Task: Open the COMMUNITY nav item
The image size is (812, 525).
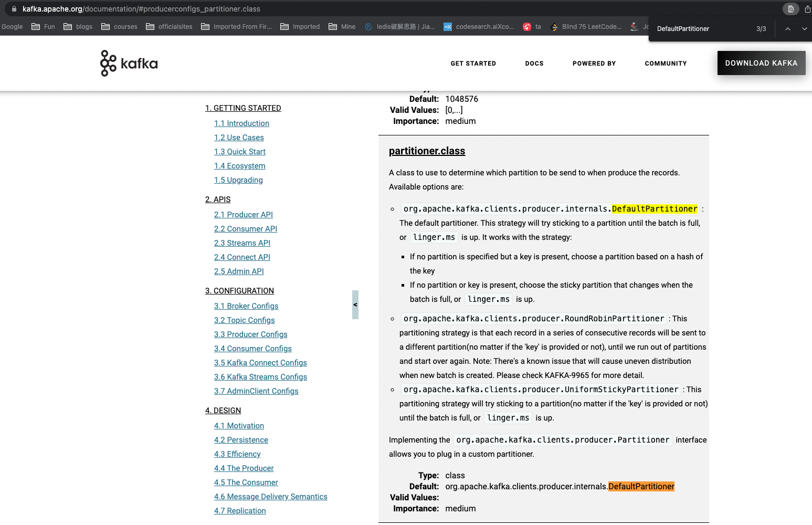Action: coord(666,64)
